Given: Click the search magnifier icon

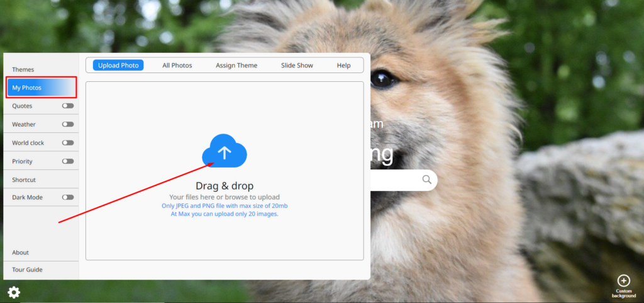Looking at the screenshot, I should pos(427,180).
